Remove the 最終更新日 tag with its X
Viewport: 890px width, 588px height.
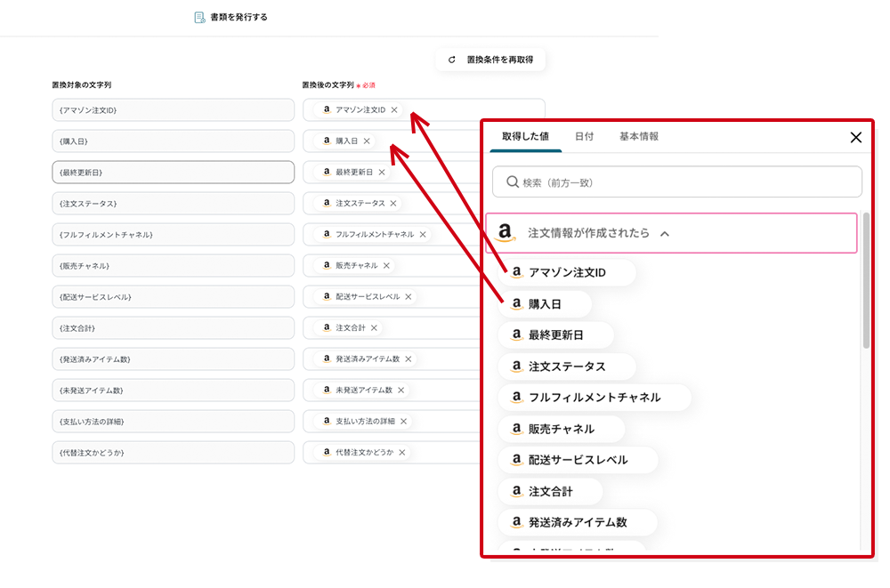[x=382, y=172]
